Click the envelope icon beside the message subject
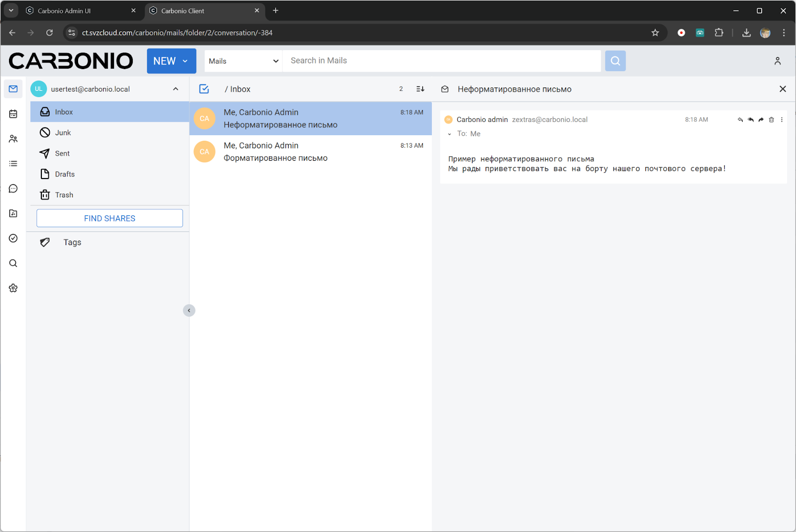796x532 pixels. (x=445, y=89)
